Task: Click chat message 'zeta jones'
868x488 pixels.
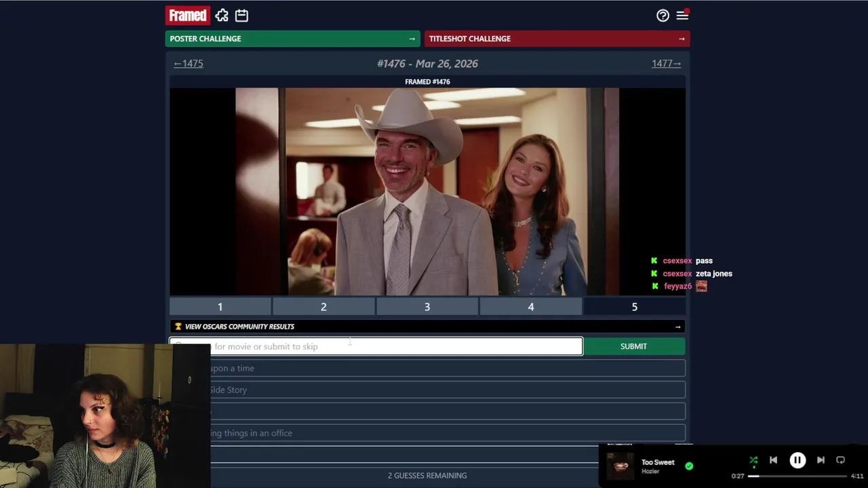Action: [714, 274]
